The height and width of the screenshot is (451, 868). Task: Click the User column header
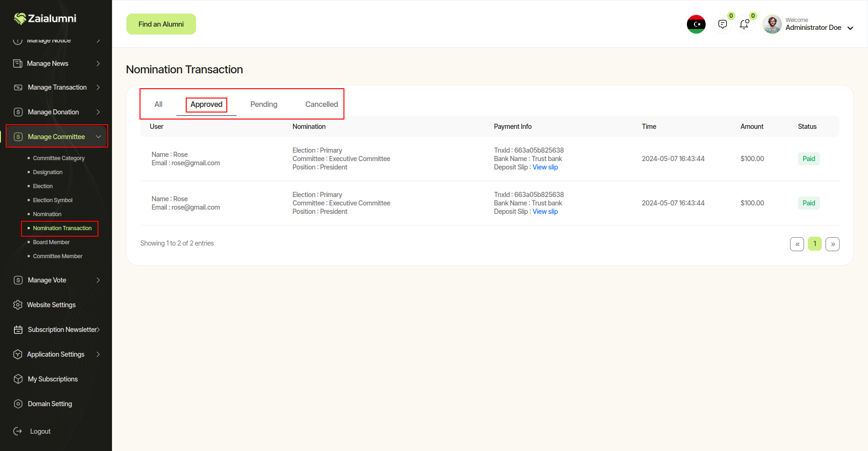[156, 127]
